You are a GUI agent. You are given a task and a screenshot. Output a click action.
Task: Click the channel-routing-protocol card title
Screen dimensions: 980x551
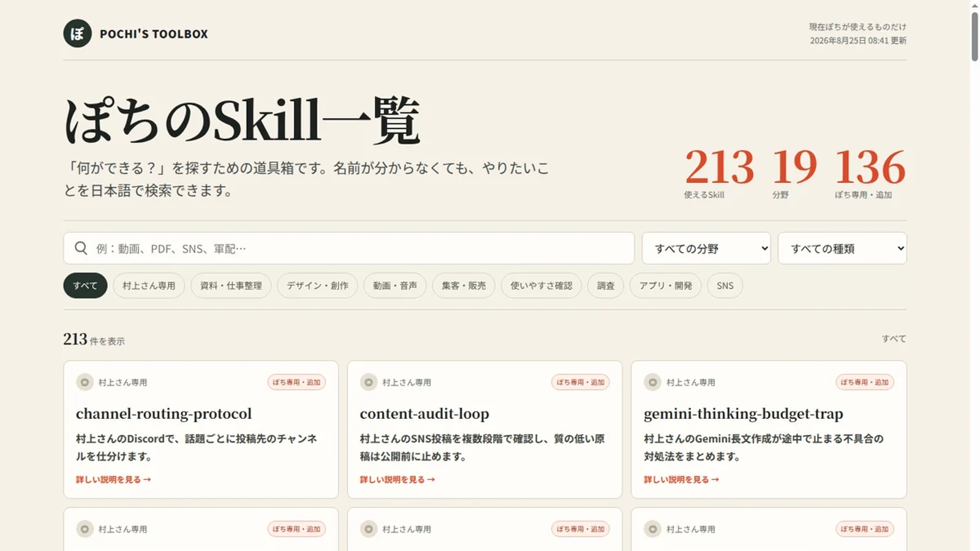click(x=164, y=414)
